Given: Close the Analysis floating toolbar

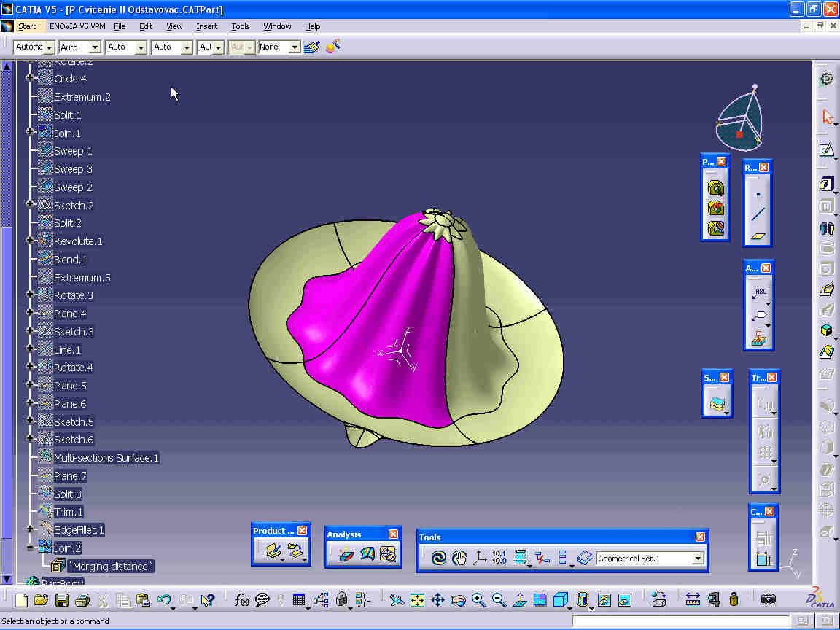Looking at the screenshot, I should pyautogui.click(x=393, y=534).
